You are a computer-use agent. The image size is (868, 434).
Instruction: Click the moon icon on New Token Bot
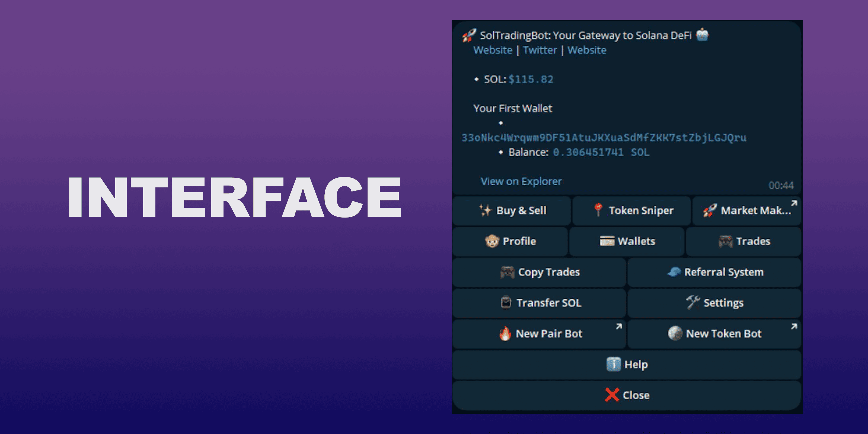(675, 334)
